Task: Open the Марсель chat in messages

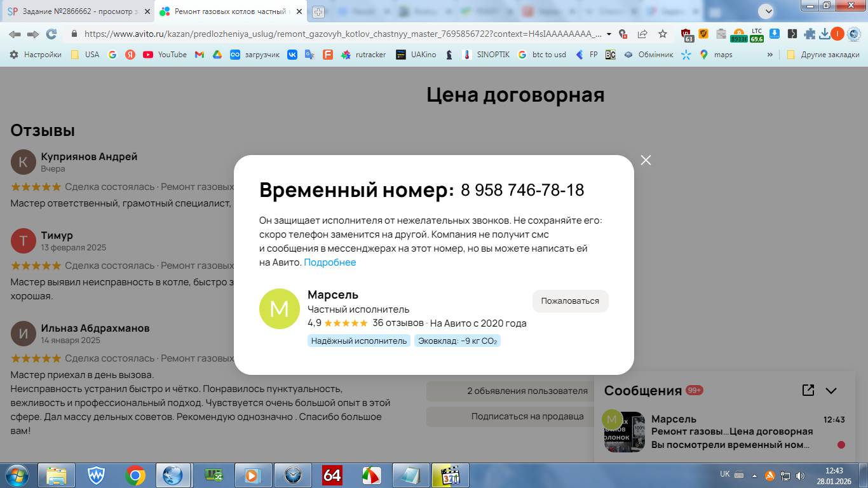Action: pos(724,432)
